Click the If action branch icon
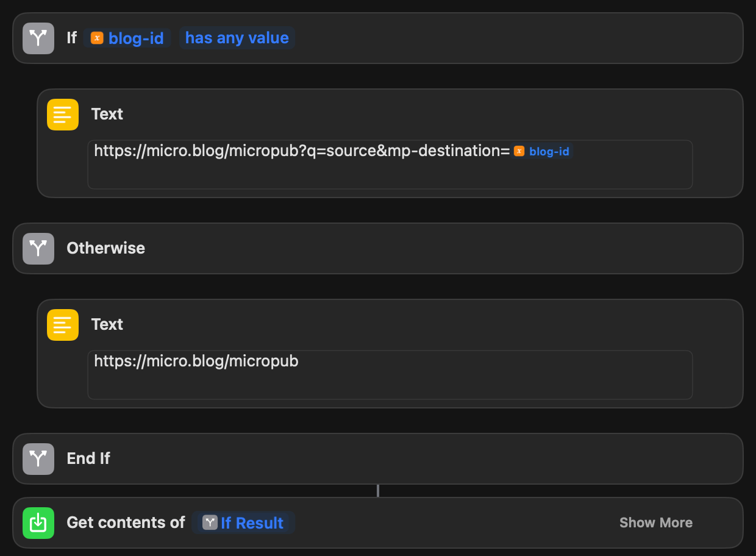The image size is (756, 556). (38, 38)
